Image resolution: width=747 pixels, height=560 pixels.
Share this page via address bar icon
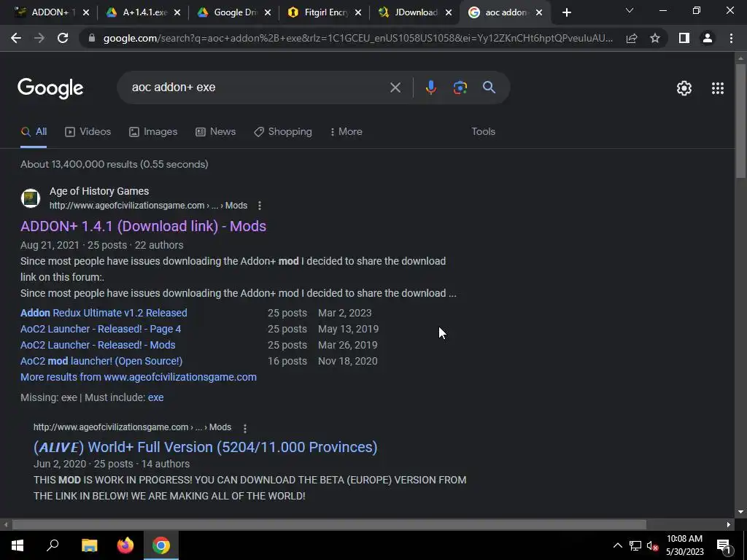pos(632,38)
